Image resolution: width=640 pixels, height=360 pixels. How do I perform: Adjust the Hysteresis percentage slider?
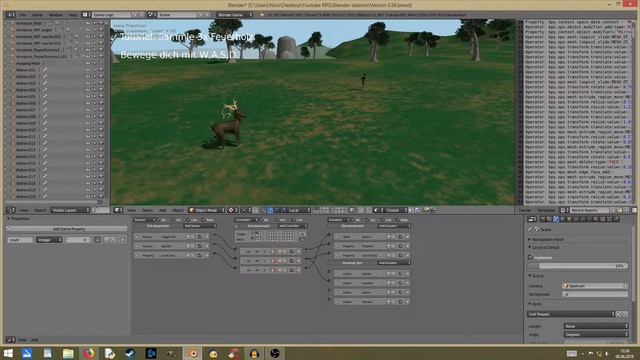(578, 266)
